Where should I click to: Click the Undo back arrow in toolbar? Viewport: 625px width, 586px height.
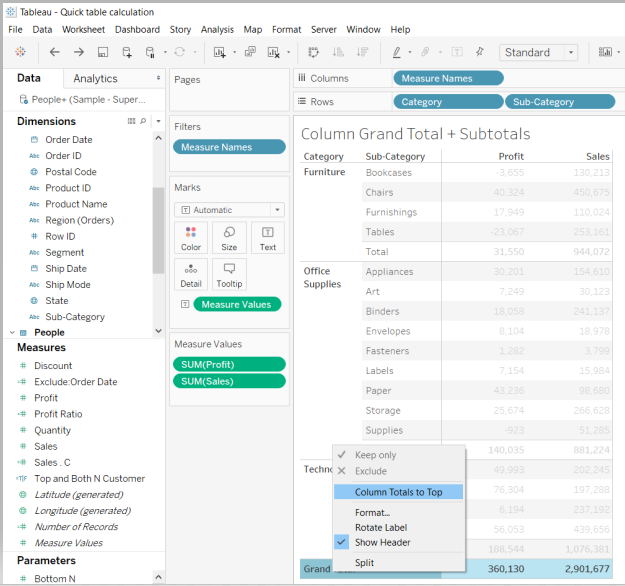(55, 52)
